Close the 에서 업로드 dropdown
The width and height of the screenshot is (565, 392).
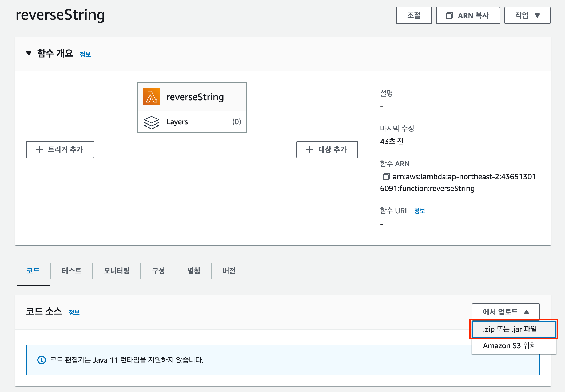(x=506, y=311)
